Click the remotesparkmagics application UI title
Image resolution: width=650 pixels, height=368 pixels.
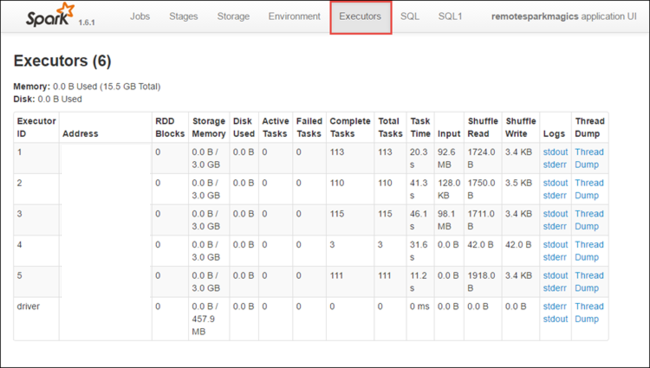click(564, 17)
